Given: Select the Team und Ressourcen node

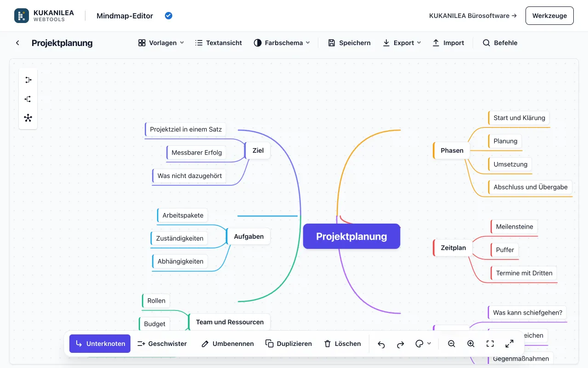Looking at the screenshot, I should point(230,322).
